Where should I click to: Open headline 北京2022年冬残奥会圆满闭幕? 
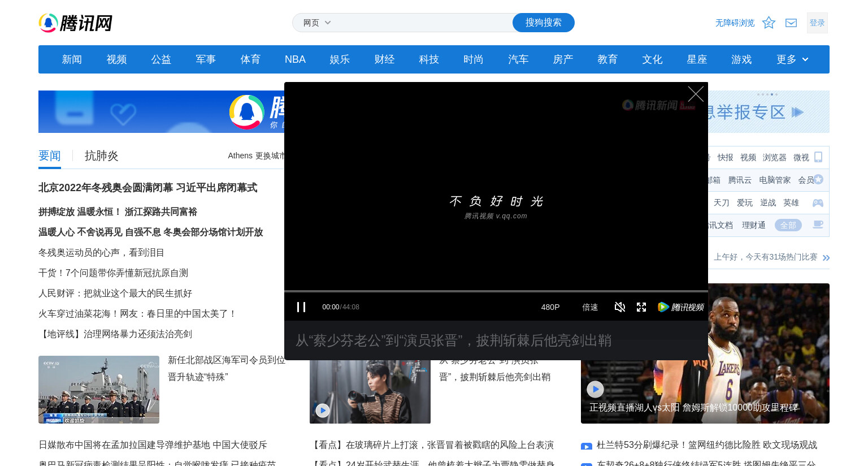point(148,188)
